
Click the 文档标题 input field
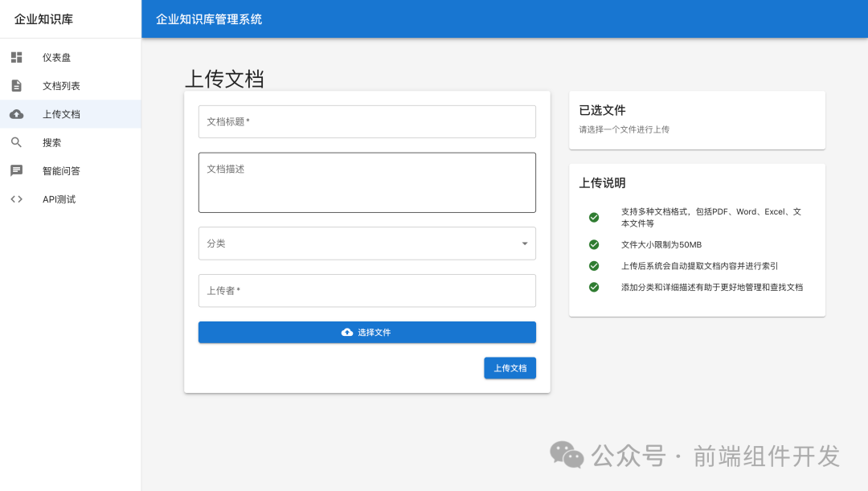tap(366, 121)
